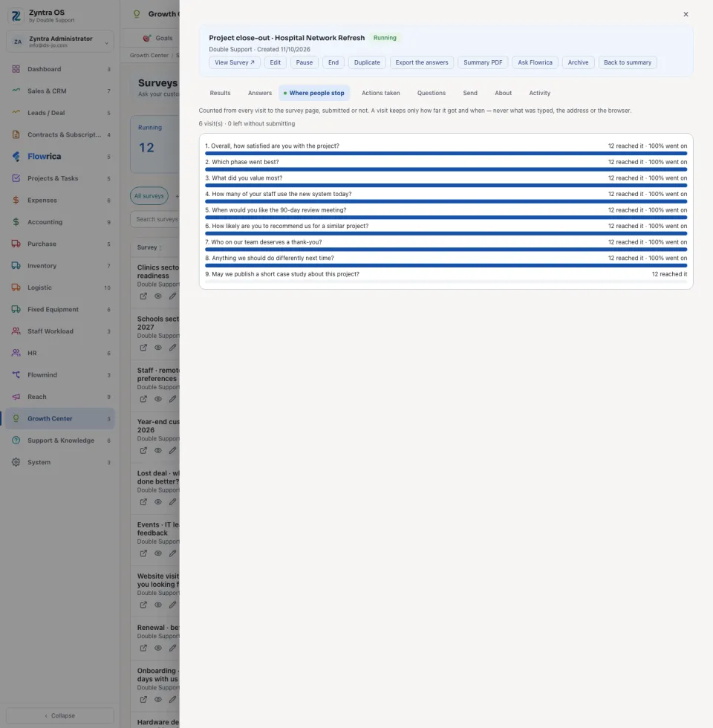Open Staff remote preferences external link icon
Screen dimensions: 713x728
[143, 400]
